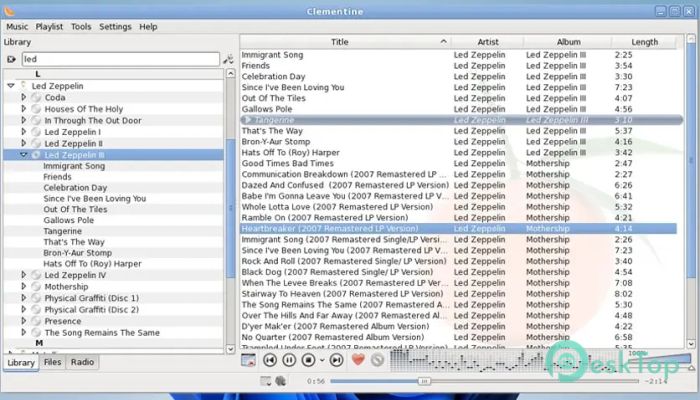
Task: Open the Settings menu
Action: [115, 27]
